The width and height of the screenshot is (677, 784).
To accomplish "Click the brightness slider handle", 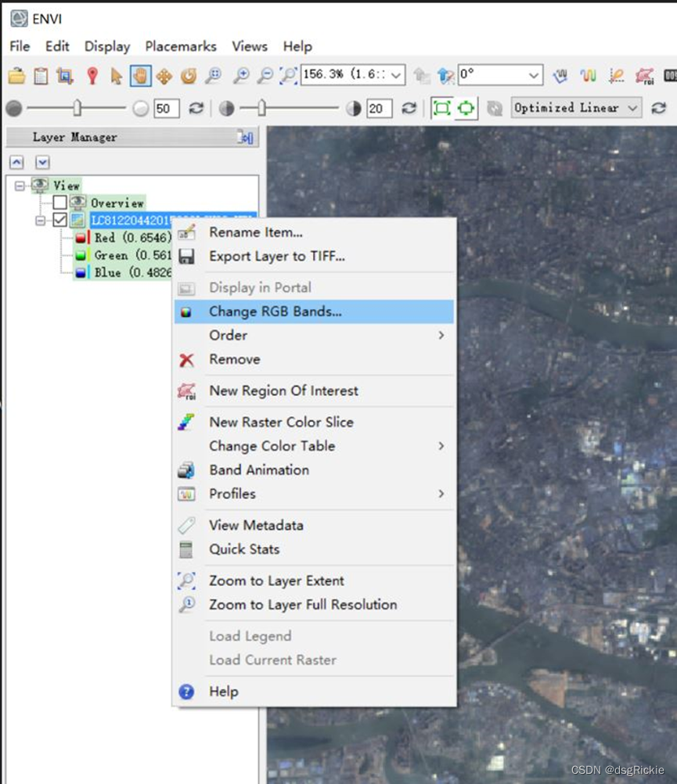I will tap(77, 107).
